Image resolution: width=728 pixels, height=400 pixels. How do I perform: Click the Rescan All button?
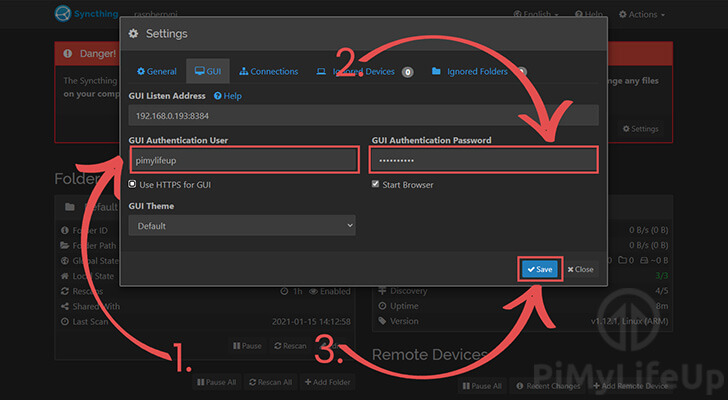pyautogui.click(x=271, y=382)
